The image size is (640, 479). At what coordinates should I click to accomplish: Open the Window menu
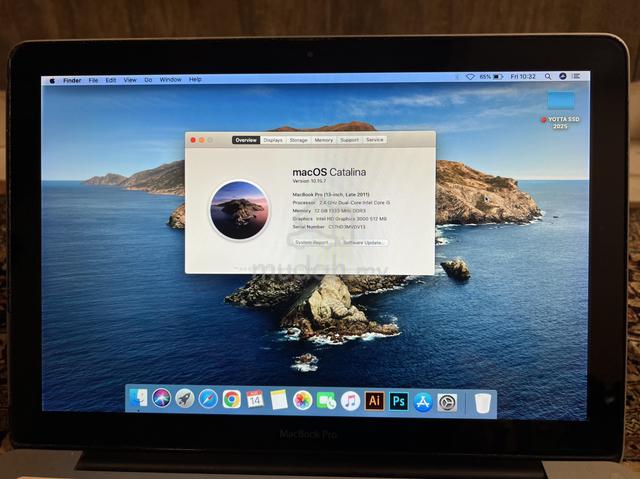point(170,80)
